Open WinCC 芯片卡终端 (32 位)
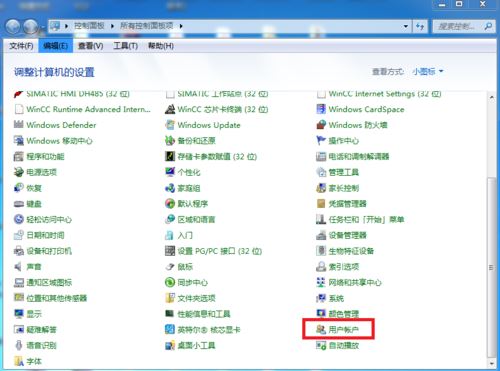This screenshot has height=371, width=500. click(x=217, y=109)
